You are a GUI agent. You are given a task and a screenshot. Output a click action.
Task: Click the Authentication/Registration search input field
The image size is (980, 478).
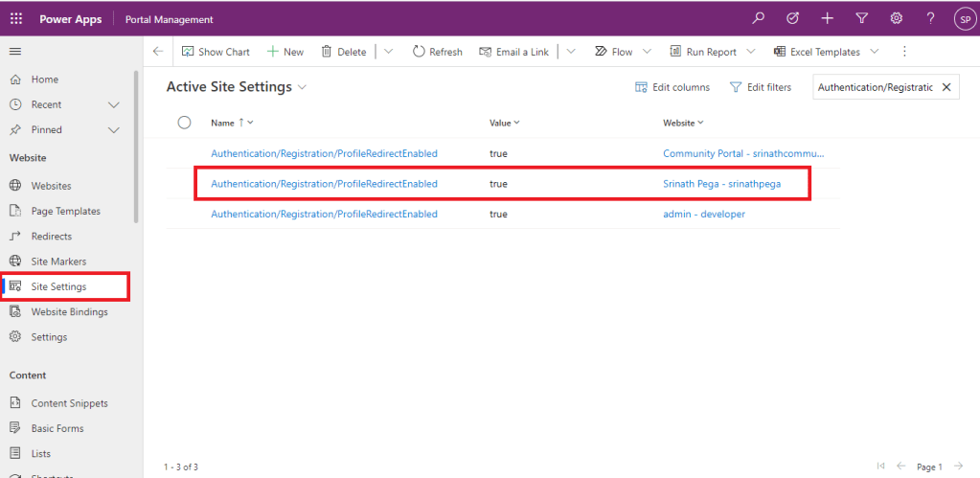pyautogui.click(x=874, y=87)
